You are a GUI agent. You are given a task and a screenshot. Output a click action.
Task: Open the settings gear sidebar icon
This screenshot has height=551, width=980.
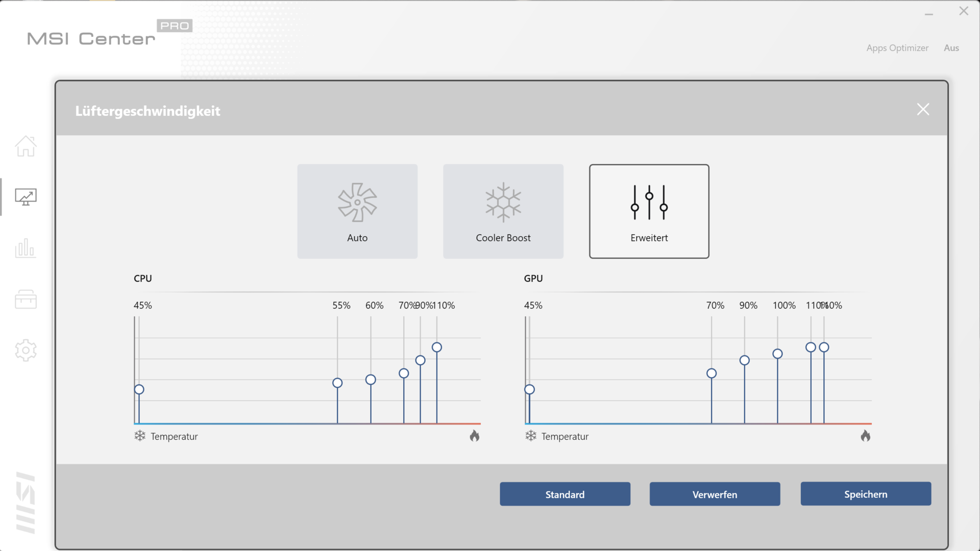tap(26, 350)
